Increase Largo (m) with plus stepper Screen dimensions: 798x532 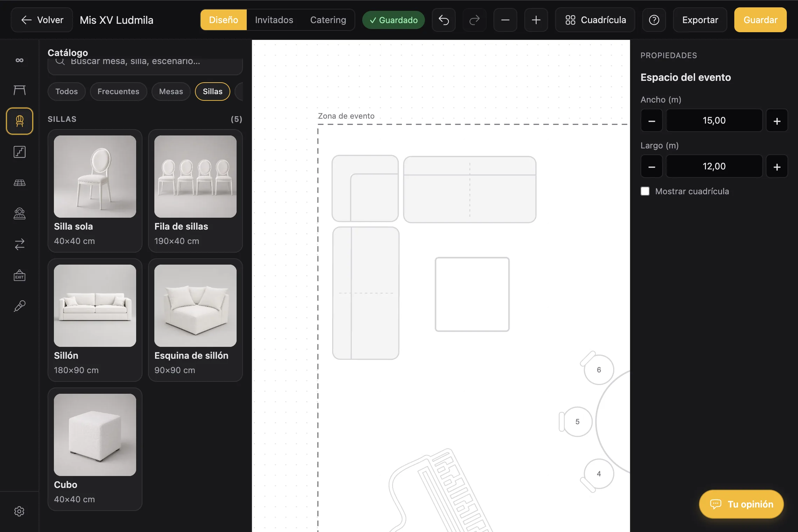pos(777,167)
